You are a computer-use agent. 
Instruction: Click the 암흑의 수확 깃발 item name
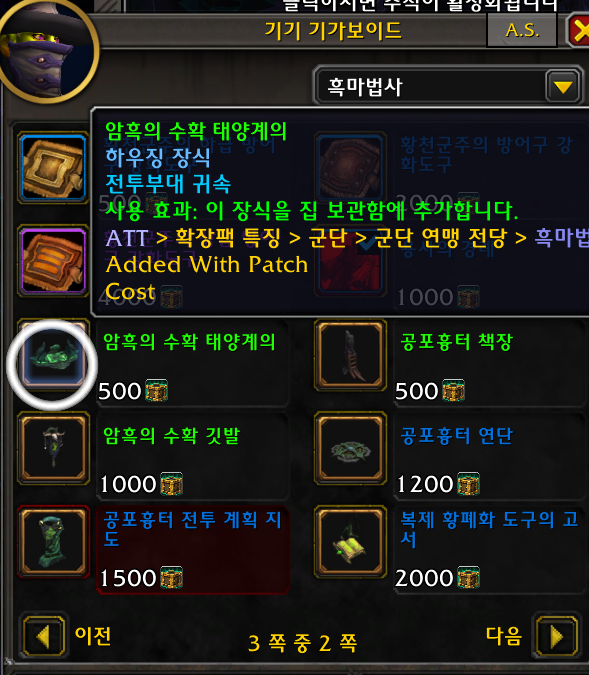pyautogui.click(x=171, y=436)
